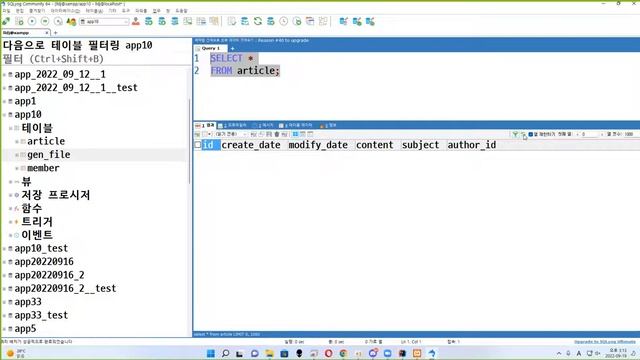Click the subject column header

click(420, 145)
